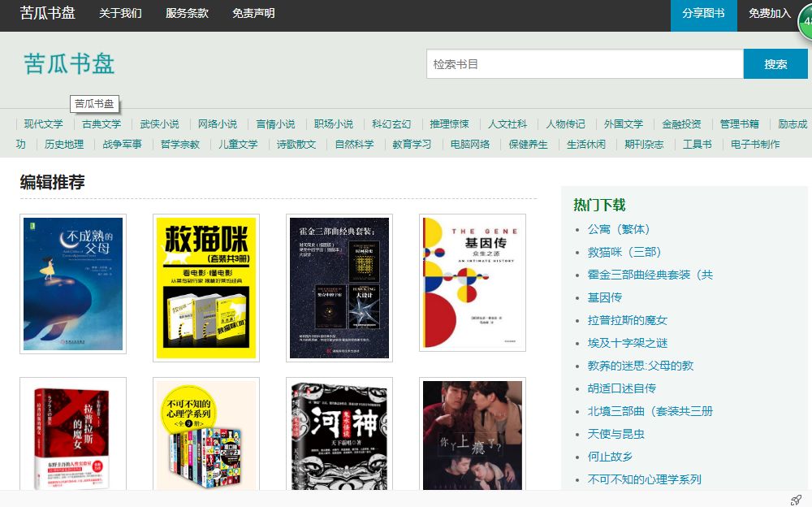Select the 生活休闲 category

point(586,144)
